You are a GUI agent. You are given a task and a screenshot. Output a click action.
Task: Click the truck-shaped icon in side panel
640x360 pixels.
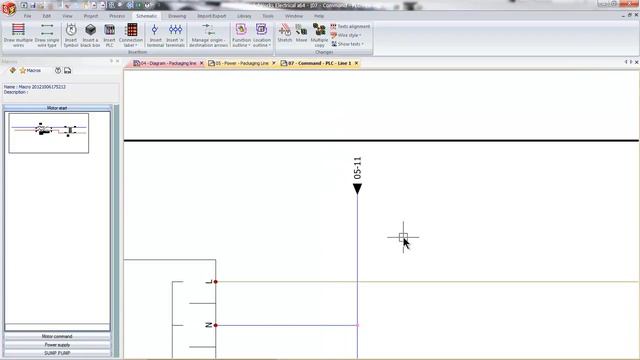coord(68,71)
